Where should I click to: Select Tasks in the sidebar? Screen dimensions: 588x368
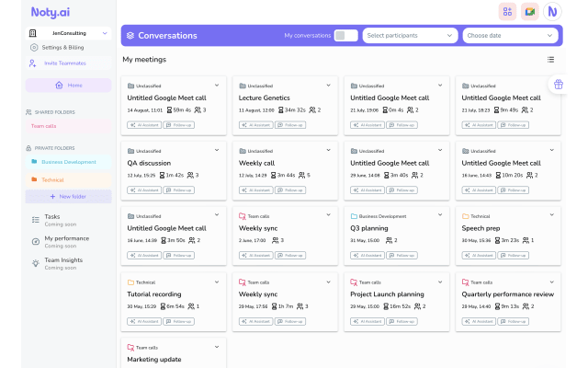point(52,217)
